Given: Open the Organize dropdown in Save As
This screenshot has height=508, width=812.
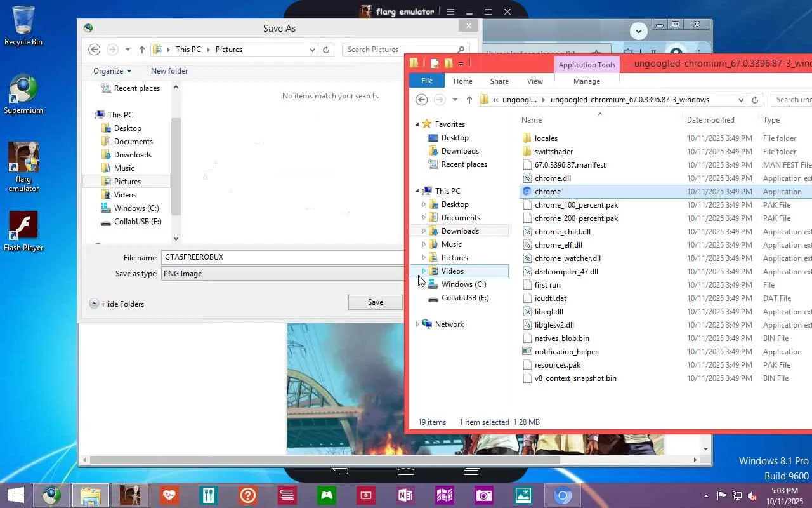Looking at the screenshot, I should 112,71.
